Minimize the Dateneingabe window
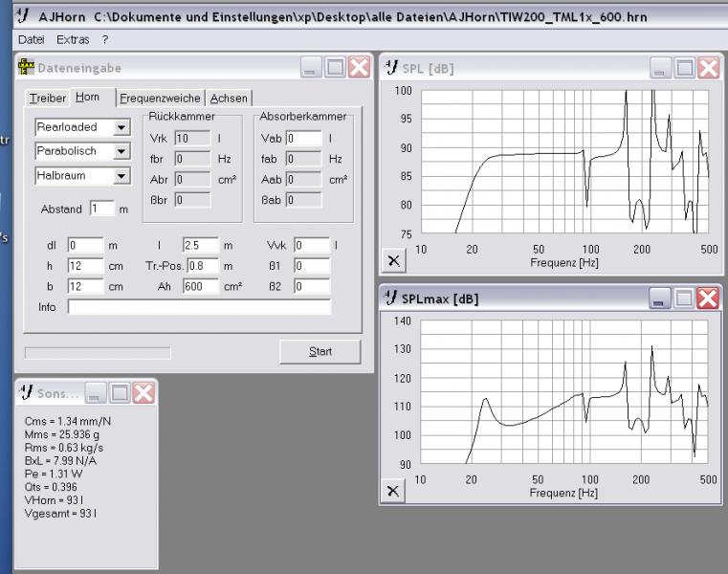The image size is (728, 574). click(x=311, y=68)
